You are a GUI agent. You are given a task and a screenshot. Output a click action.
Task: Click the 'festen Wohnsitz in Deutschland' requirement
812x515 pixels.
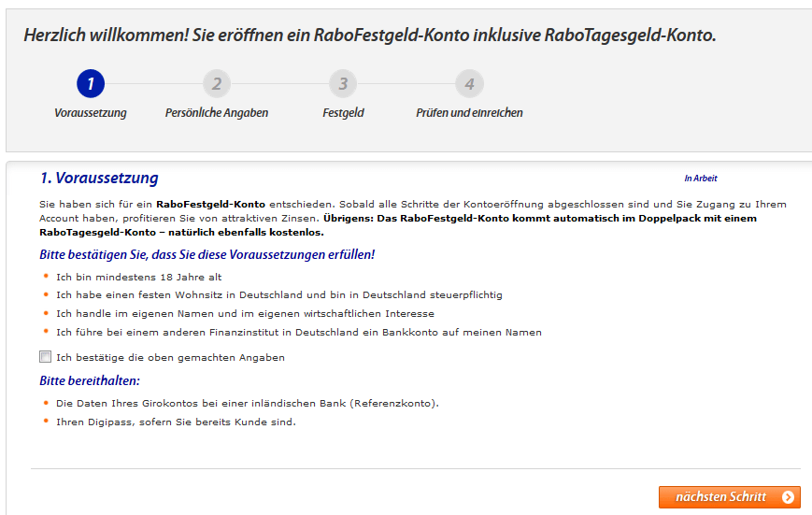coord(279,294)
